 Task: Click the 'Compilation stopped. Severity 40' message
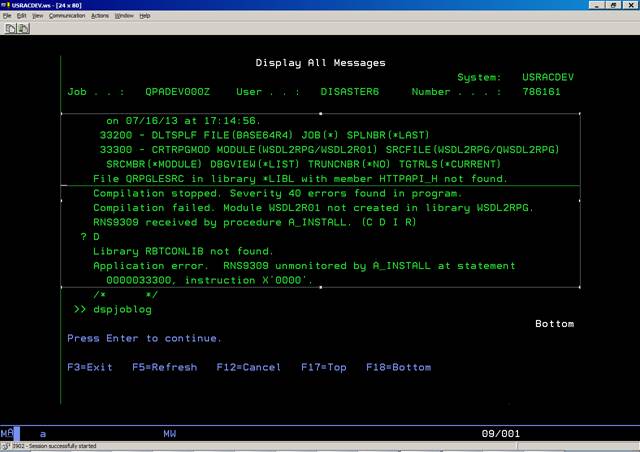(278, 194)
